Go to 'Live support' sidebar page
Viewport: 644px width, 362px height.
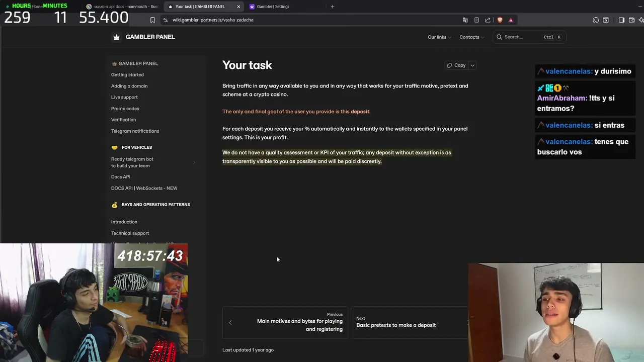click(124, 97)
